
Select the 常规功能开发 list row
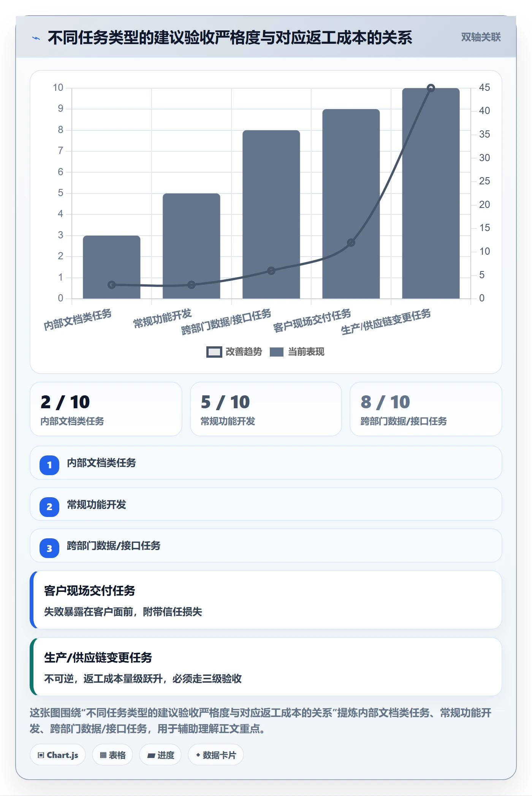click(x=266, y=504)
